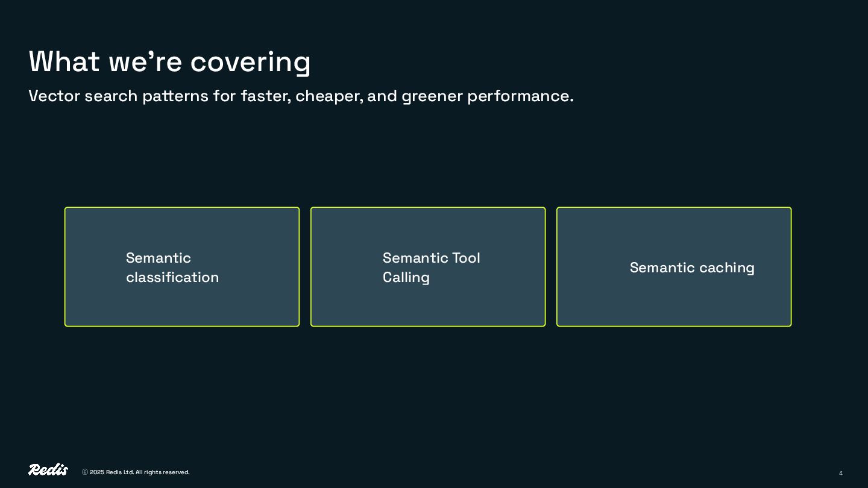Click the word 'covering' in the title
868x488 pixels.
coord(250,62)
